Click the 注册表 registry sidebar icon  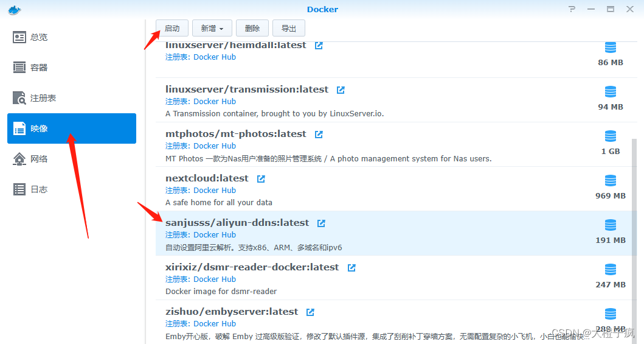point(19,98)
